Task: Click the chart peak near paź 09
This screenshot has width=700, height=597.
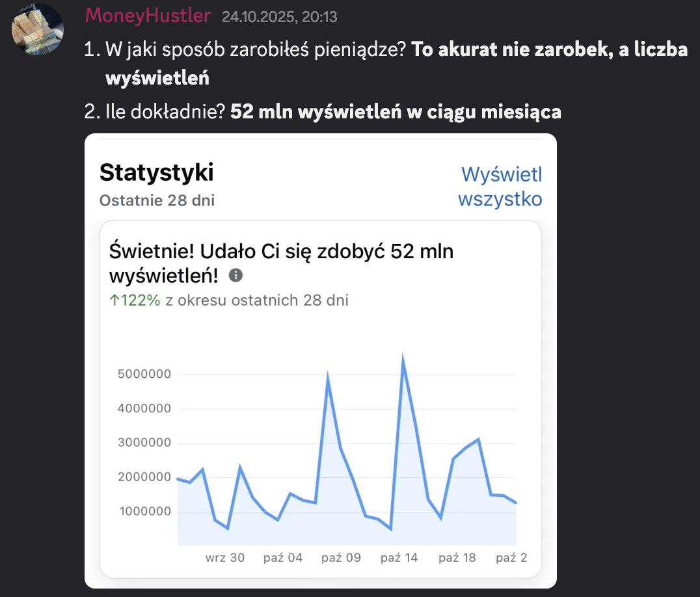Action: pyautogui.click(x=328, y=377)
